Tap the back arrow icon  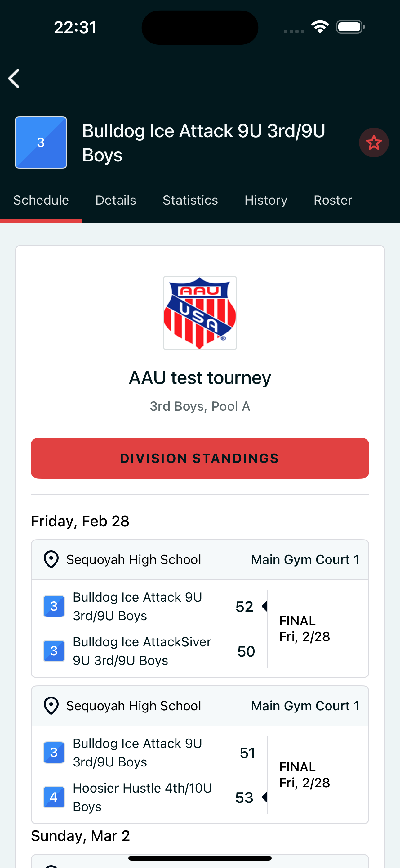(13, 79)
